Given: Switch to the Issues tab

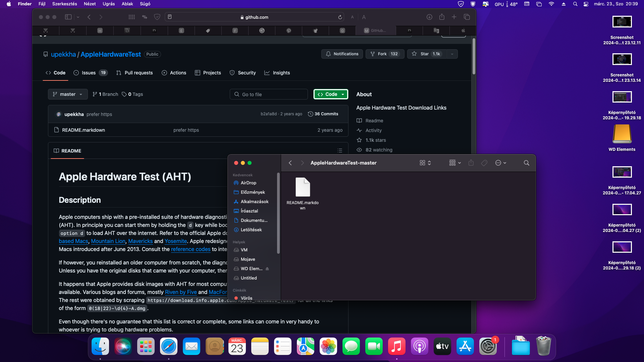Looking at the screenshot, I should coord(89,73).
